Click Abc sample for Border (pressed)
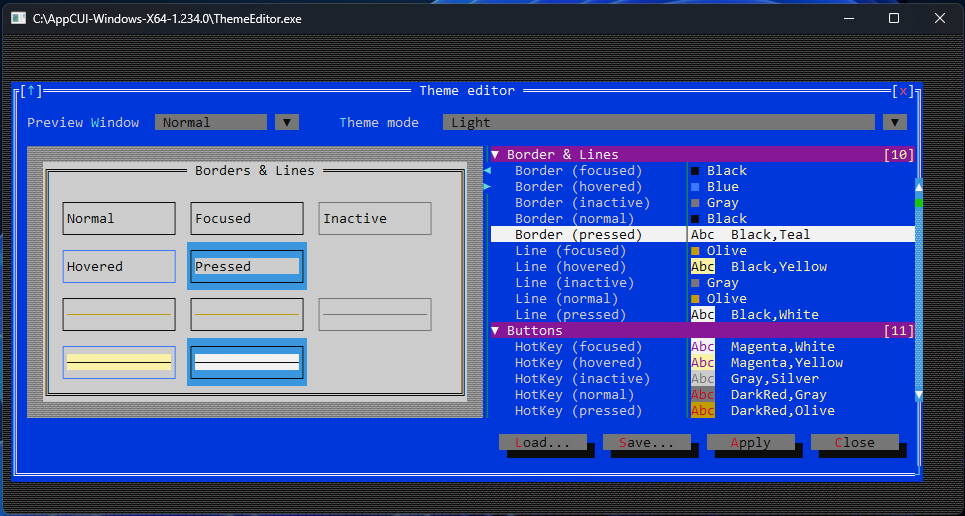 703,235
